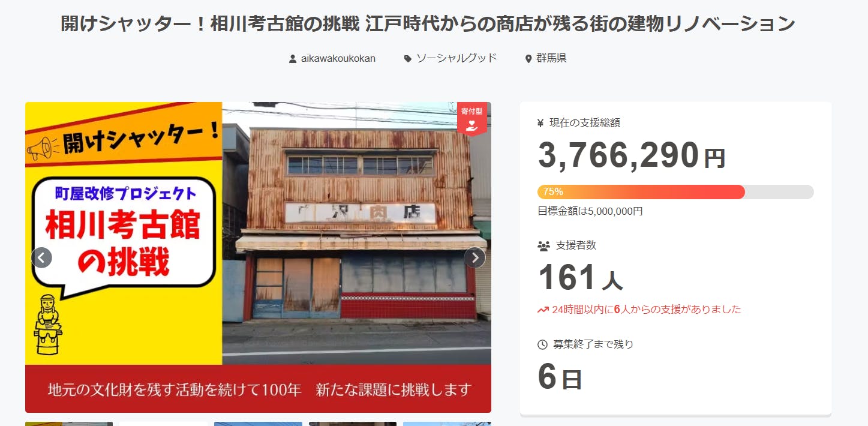Select the third blue sky thumbnail
This screenshot has height=426, width=868.
[x=258, y=424]
